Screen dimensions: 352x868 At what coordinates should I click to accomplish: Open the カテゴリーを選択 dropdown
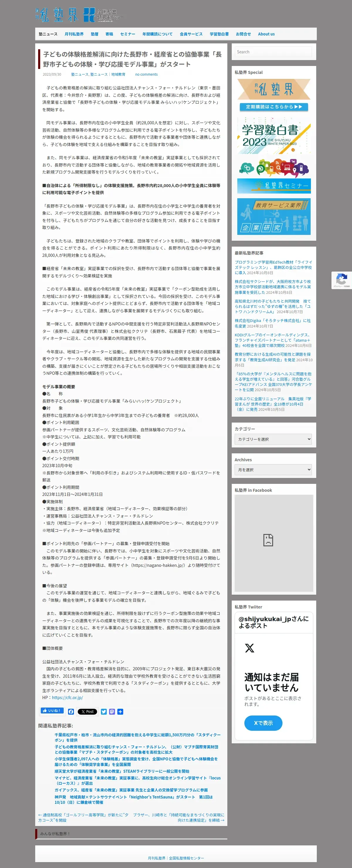[273, 439]
